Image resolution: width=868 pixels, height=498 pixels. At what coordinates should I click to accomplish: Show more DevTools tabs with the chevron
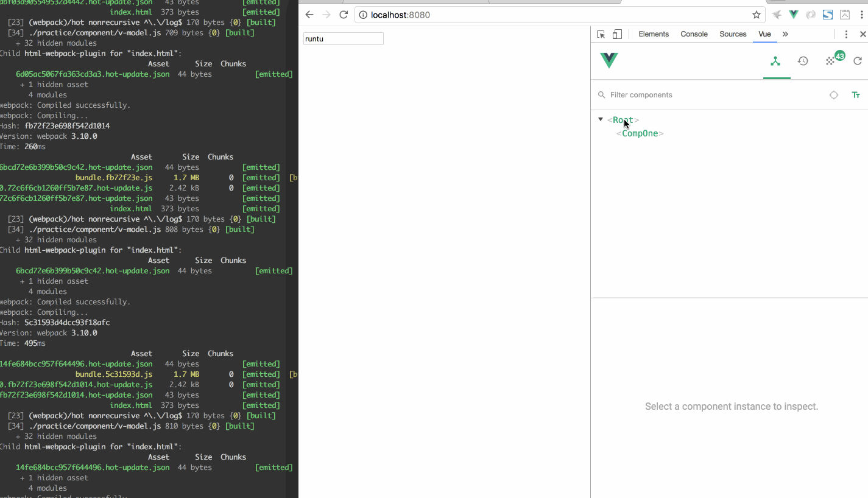pyautogui.click(x=785, y=34)
